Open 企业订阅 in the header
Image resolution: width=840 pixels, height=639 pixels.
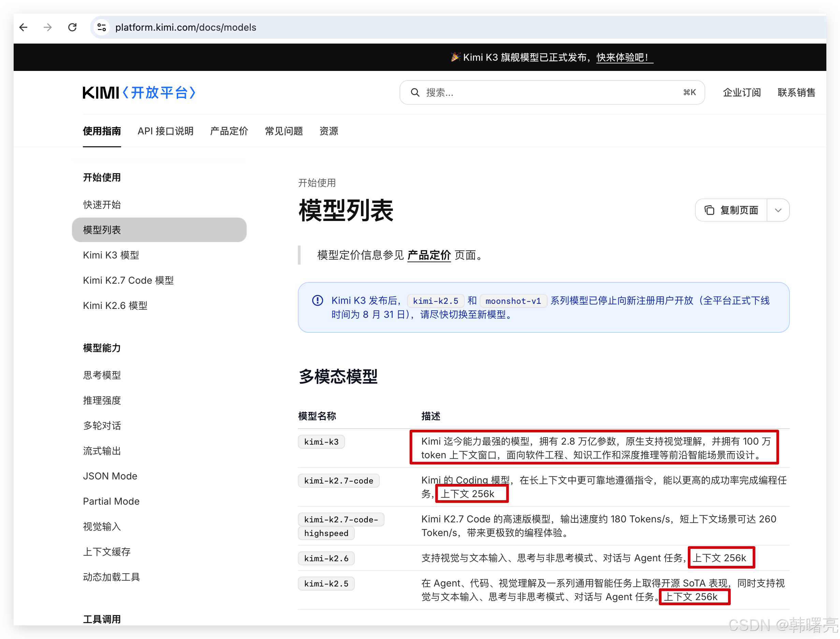pos(742,92)
